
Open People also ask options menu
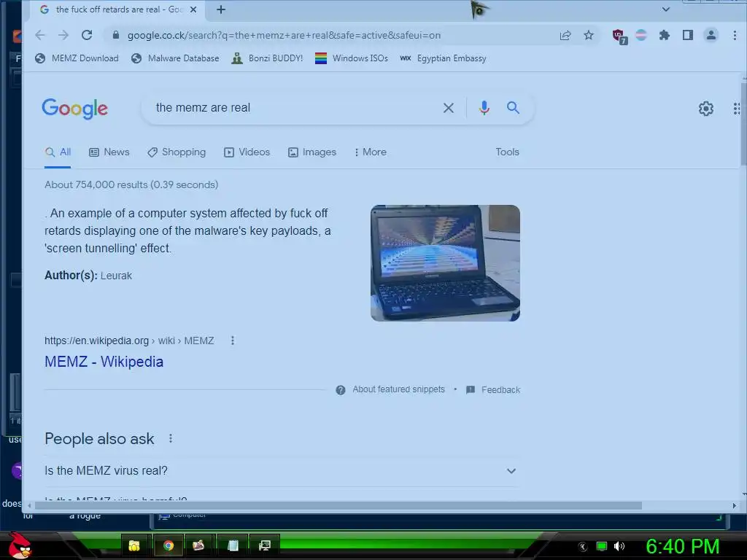[171, 438]
